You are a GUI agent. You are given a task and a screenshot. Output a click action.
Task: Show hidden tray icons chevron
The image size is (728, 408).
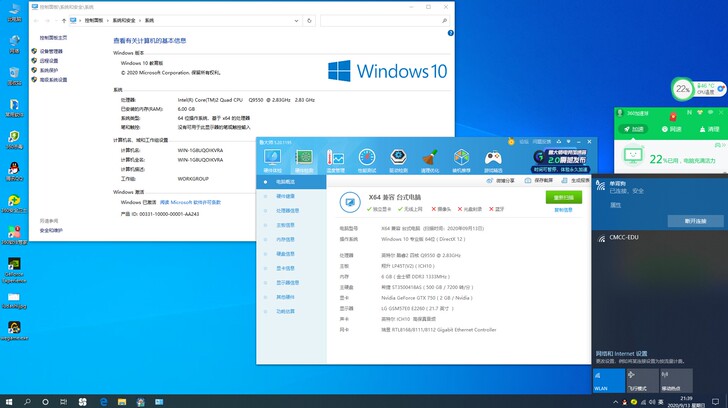click(x=615, y=402)
